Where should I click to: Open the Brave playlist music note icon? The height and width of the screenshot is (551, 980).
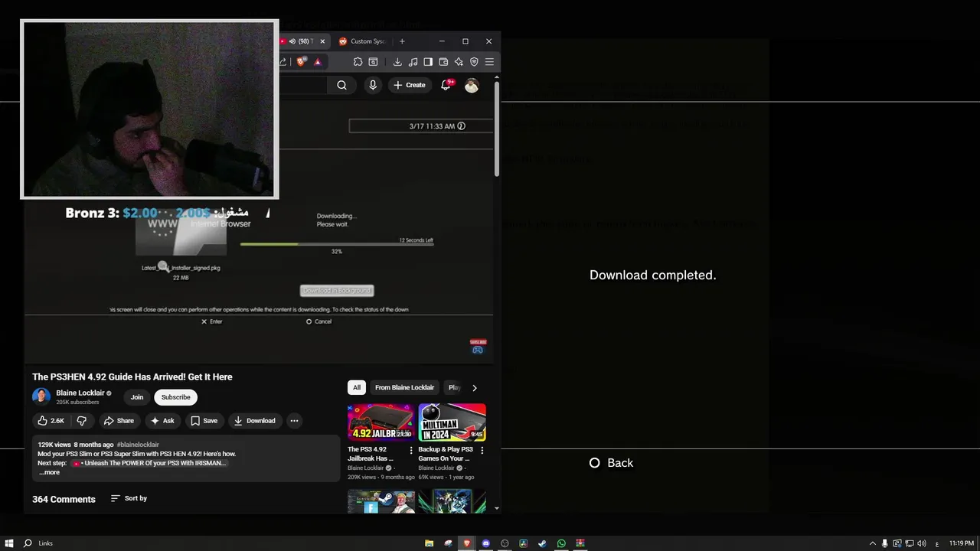pyautogui.click(x=413, y=62)
